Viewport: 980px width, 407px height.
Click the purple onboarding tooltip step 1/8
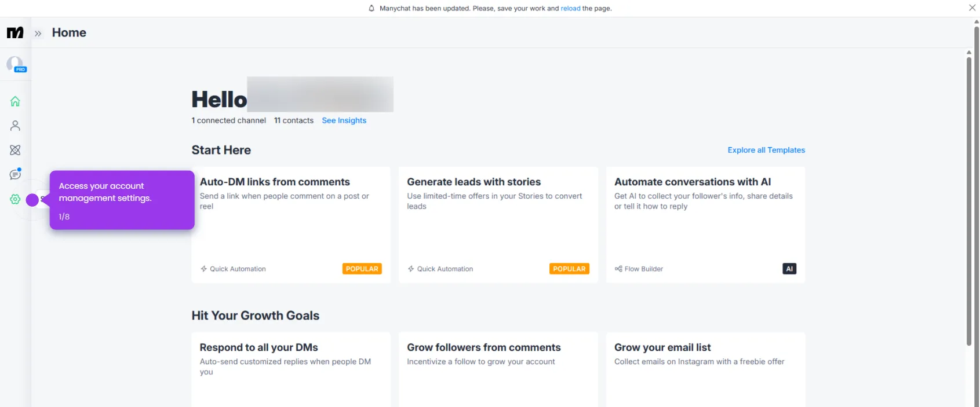[x=122, y=200]
